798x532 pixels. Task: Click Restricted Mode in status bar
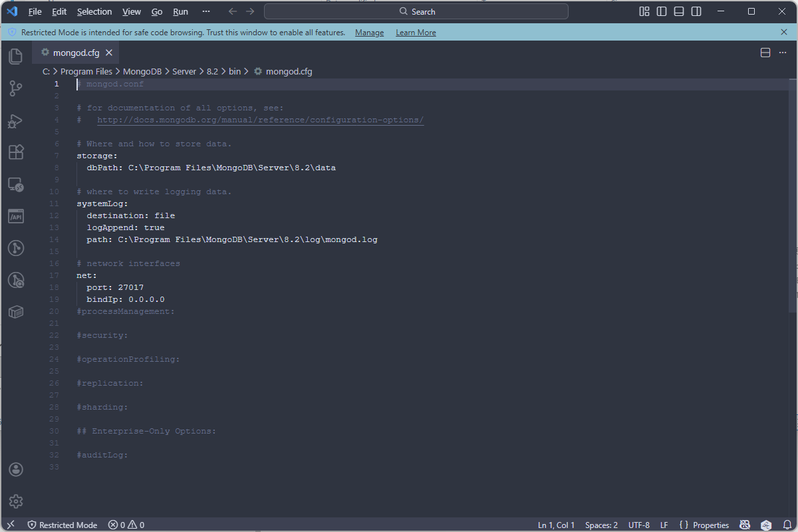coord(62,525)
